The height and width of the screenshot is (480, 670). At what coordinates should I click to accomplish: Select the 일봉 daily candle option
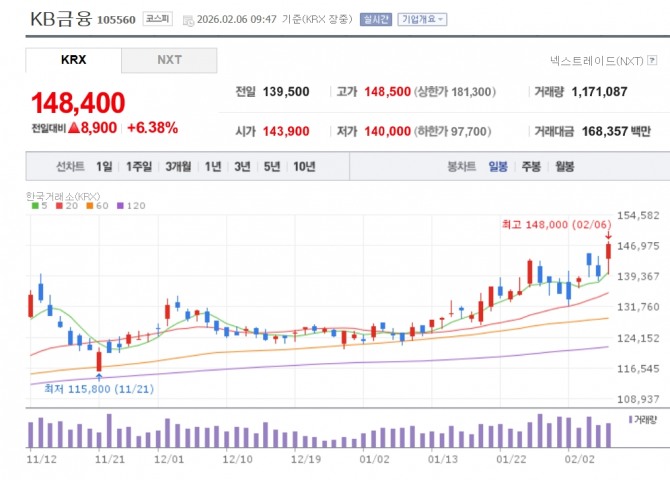point(498,167)
